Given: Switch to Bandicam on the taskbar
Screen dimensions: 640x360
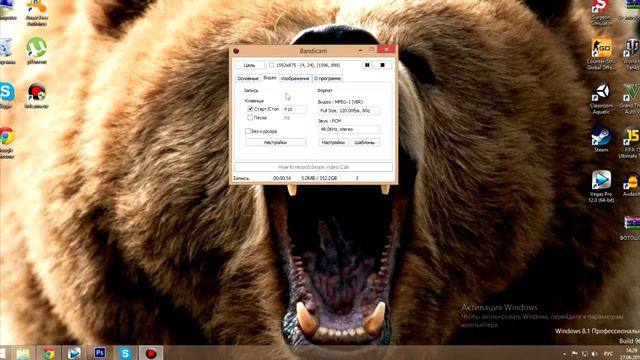Looking at the screenshot, I should pyautogui.click(x=151, y=353).
